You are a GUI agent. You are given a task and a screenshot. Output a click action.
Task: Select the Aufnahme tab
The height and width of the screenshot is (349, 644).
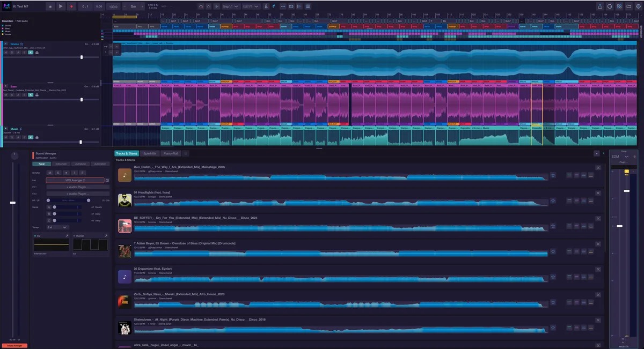[80, 164]
